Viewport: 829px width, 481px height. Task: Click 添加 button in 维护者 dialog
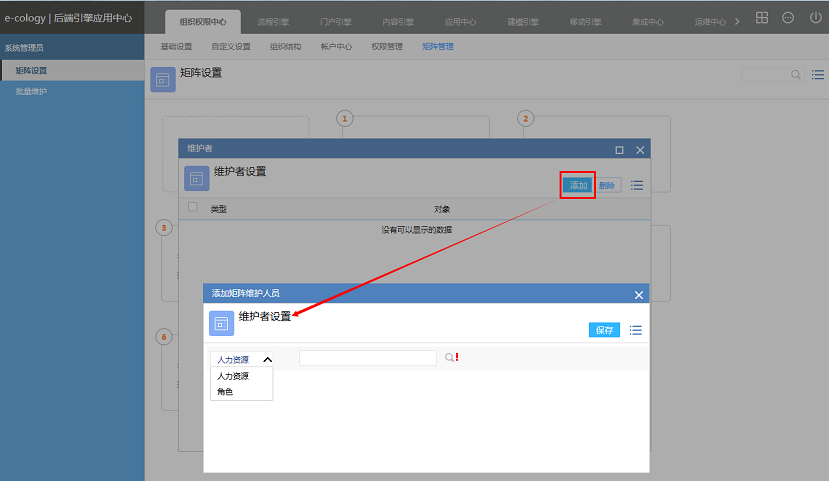[578, 186]
